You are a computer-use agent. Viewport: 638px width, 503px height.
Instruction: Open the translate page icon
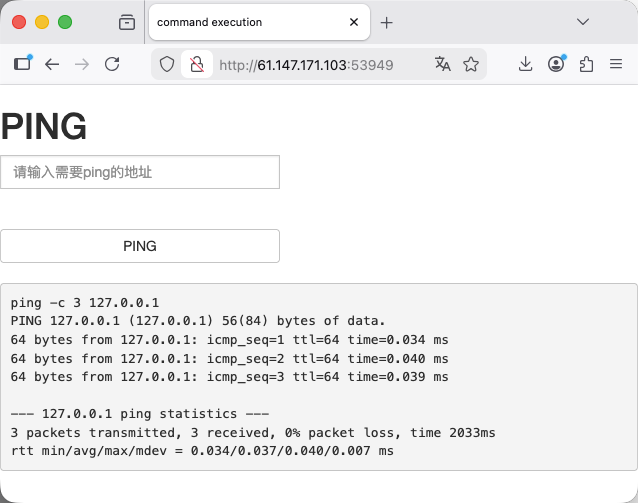443,64
